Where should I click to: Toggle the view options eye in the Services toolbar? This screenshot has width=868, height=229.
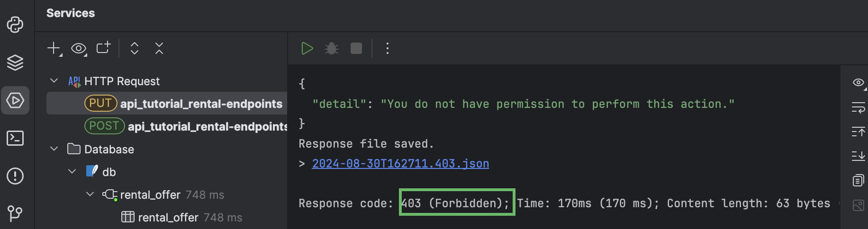pyautogui.click(x=79, y=48)
